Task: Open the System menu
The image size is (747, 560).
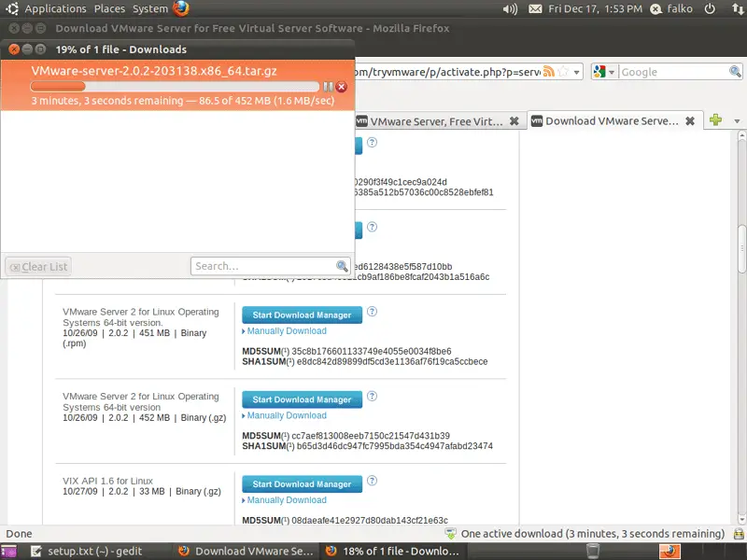Action: [x=150, y=8]
